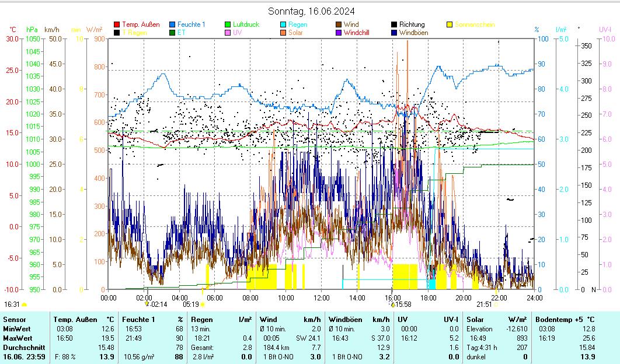Select the UV legend label
This screenshot has height=364, width=620.
[237, 33]
